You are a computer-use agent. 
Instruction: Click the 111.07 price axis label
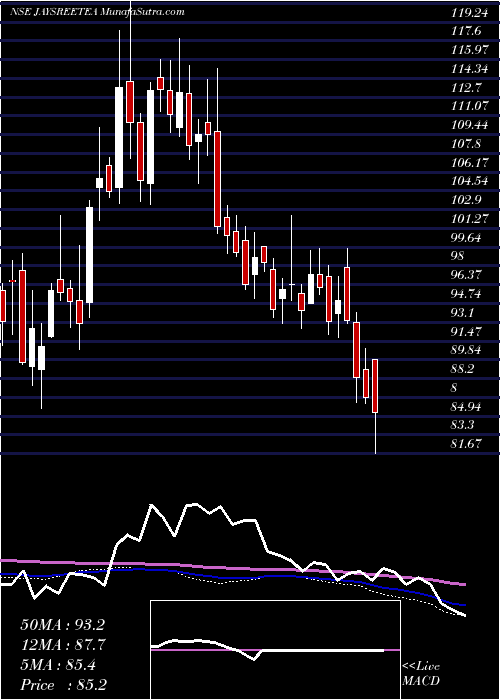coord(469,106)
